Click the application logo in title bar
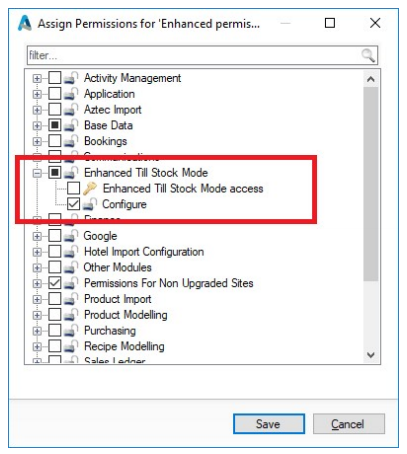The height and width of the screenshot is (454, 407). 25,23
